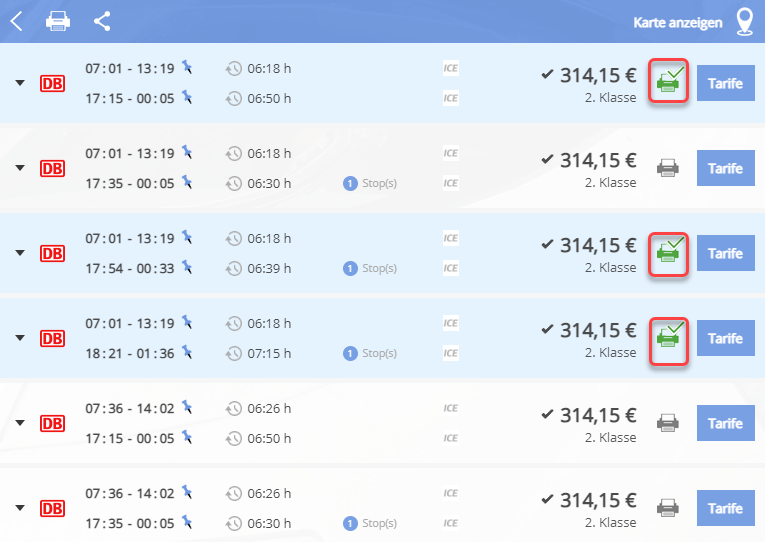Expand the connection returning 17:54 - 00:33
Image resolution: width=765 pixels, height=542 pixels.
pyautogui.click(x=20, y=253)
